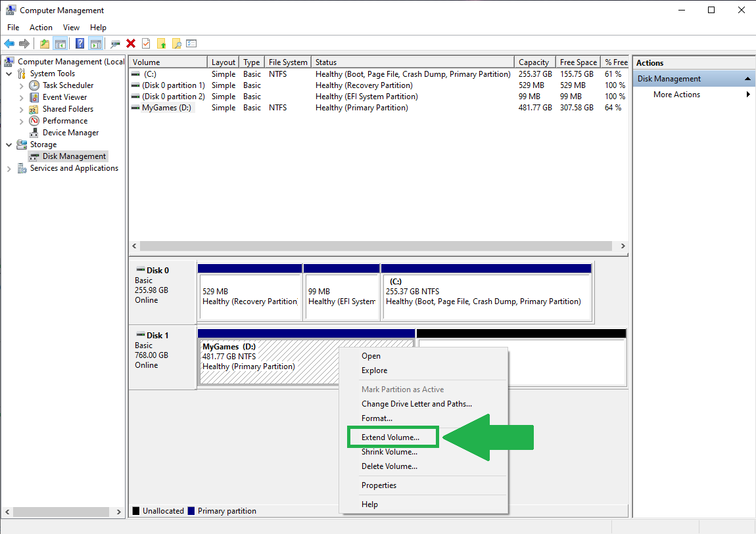This screenshot has width=756, height=534.
Task: Select the (C:) partition block on Disk 0
Action: (487, 292)
